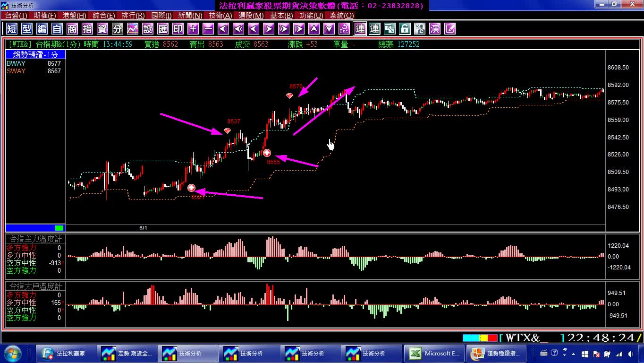Open the 指 indicators toolbar icon
The width and height of the screenshot is (644, 363).
point(87,29)
